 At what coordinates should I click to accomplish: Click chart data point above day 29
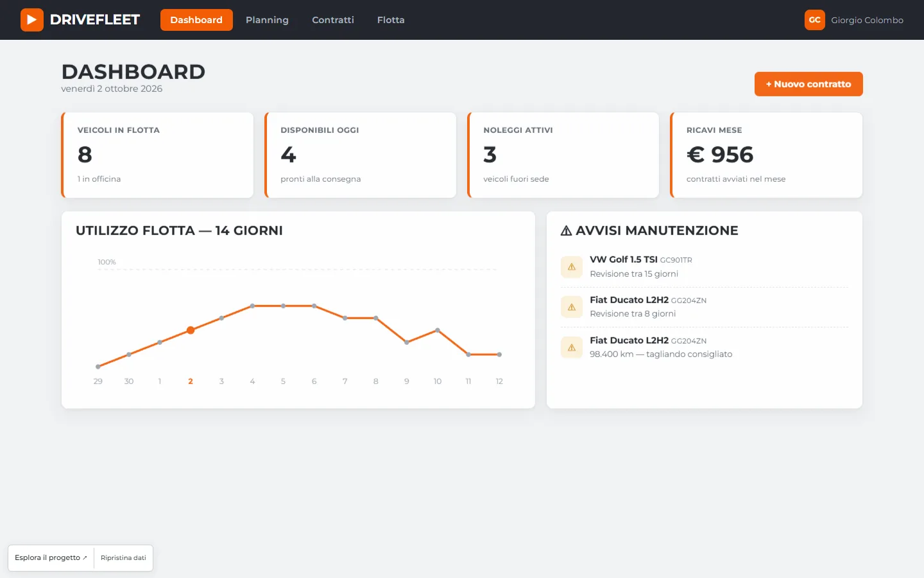98,367
